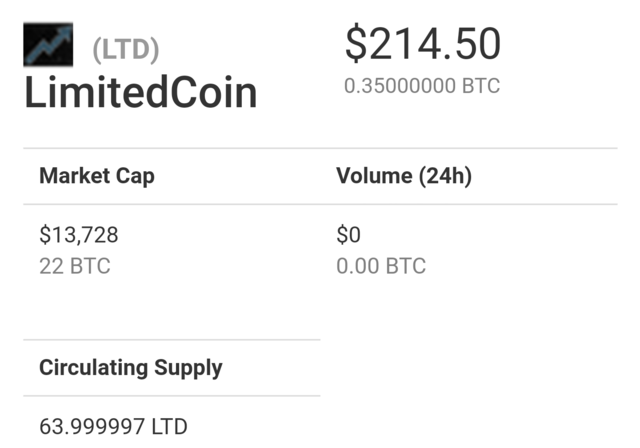The image size is (640, 448).
Task: Click the $214.50 price value
Action: (423, 43)
